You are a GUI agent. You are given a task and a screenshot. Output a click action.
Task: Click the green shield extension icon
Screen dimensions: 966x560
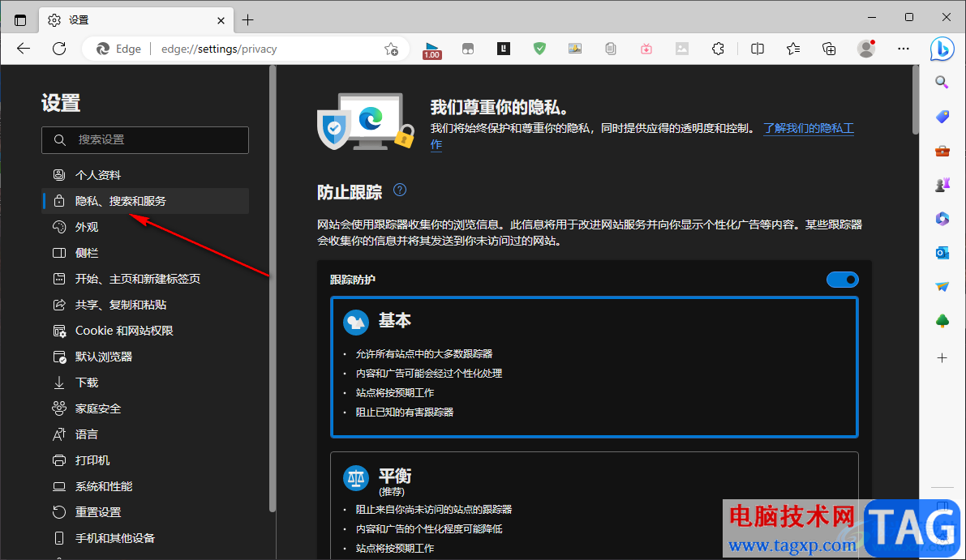(x=539, y=49)
